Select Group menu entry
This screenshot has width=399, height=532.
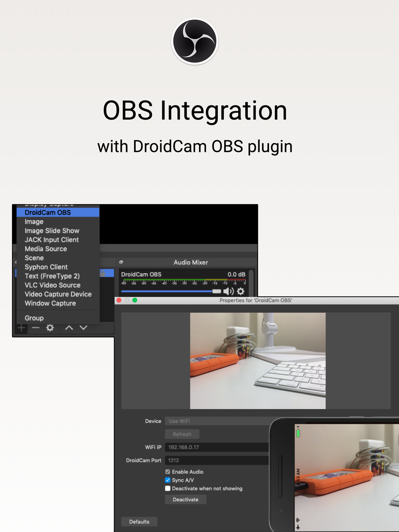(58, 318)
